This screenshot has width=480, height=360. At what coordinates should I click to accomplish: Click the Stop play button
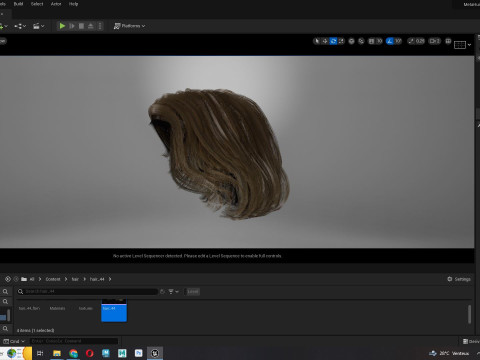click(x=81, y=26)
